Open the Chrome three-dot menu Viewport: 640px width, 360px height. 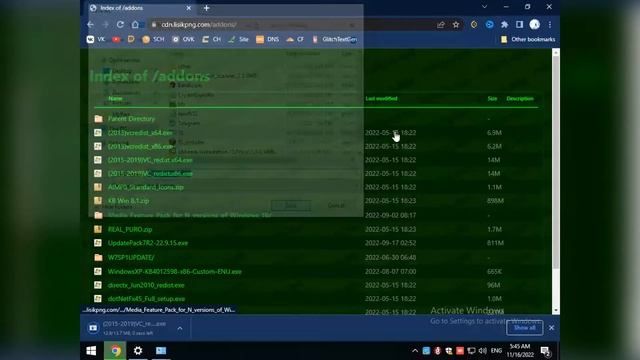550,25
